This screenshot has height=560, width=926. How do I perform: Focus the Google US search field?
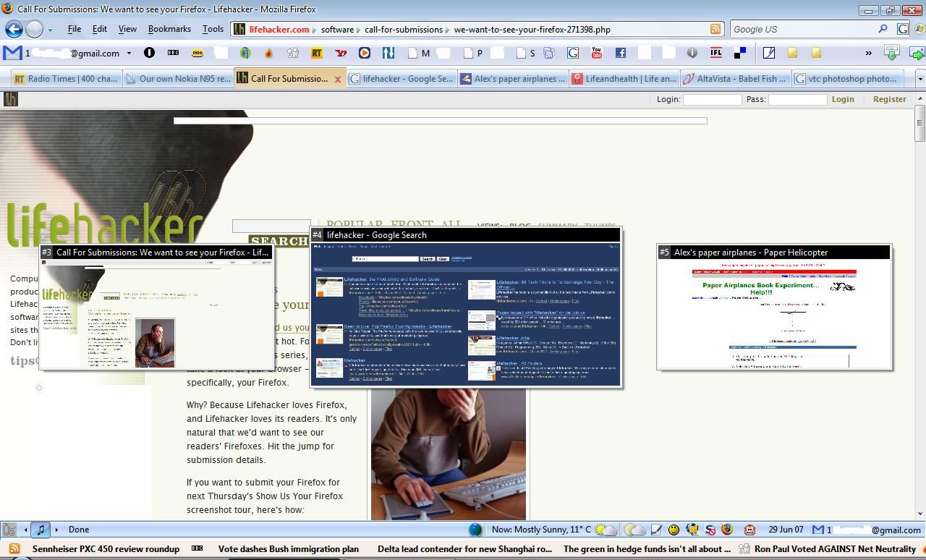803,30
